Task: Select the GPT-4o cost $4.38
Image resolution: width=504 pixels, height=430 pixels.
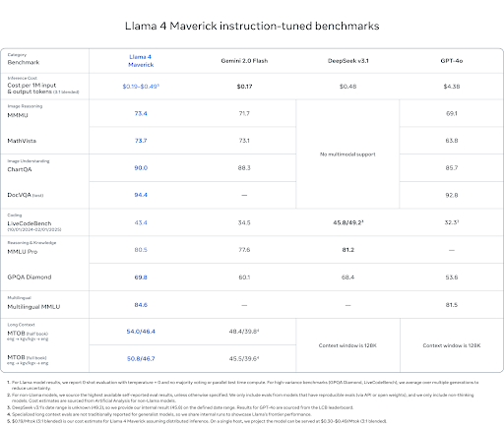Action: click(452, 87)
